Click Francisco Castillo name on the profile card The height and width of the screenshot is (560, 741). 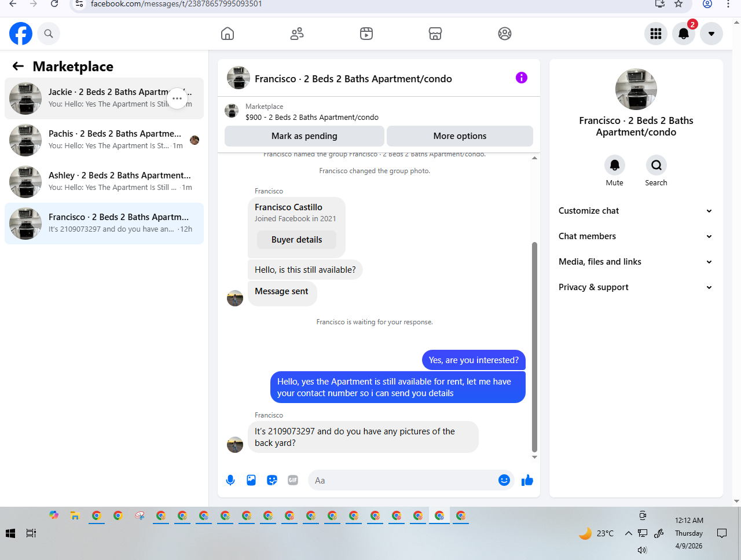[x=288, y=207]
